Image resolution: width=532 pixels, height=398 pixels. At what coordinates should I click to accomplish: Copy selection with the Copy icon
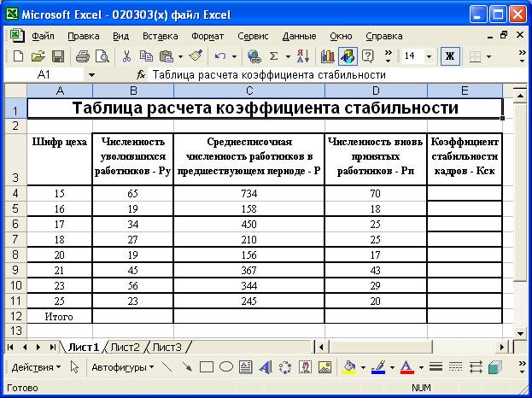pyautogui.click(x=146, y=56)
